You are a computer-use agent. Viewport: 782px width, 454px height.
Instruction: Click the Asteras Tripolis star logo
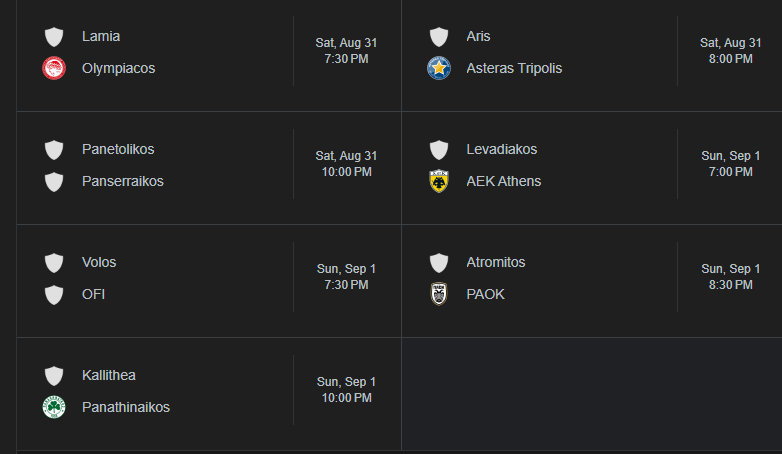tap(439, 68)
